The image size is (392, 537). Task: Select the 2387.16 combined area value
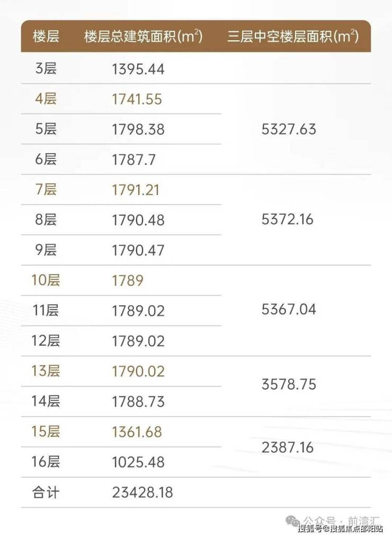289,447
